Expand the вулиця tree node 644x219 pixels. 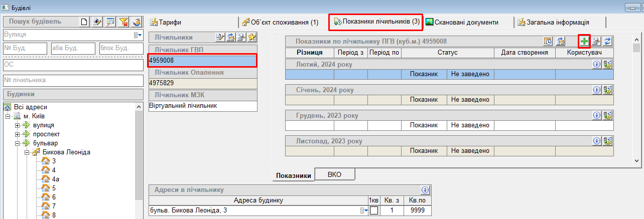coord(18,125)
